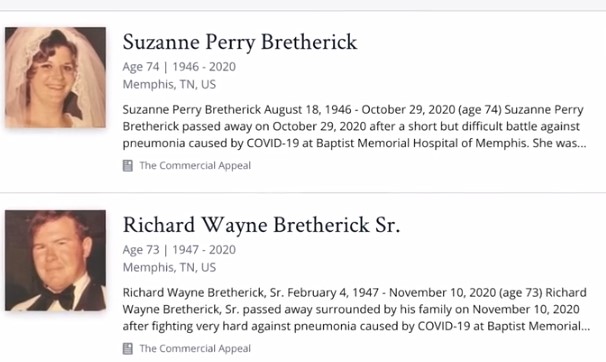The height and width of the screenshot is (362, 606).
Task: Open The Commercial Appeal link for Richard
Action: 195,348
